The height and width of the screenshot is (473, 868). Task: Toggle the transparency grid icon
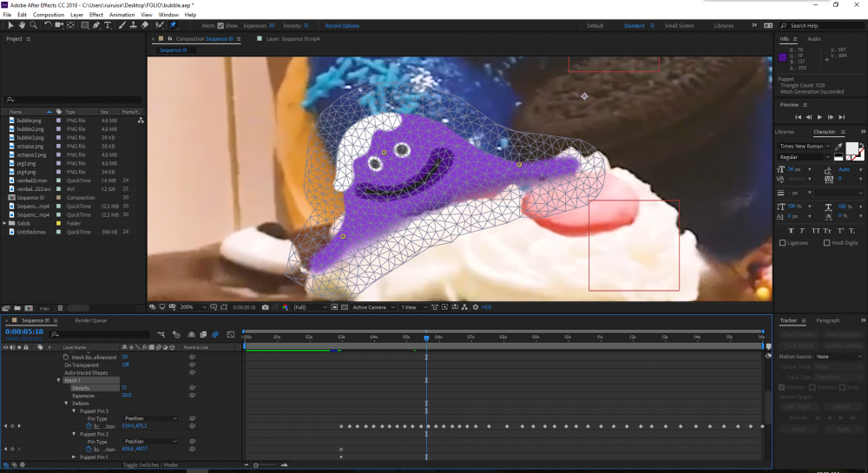click(345, 307)
